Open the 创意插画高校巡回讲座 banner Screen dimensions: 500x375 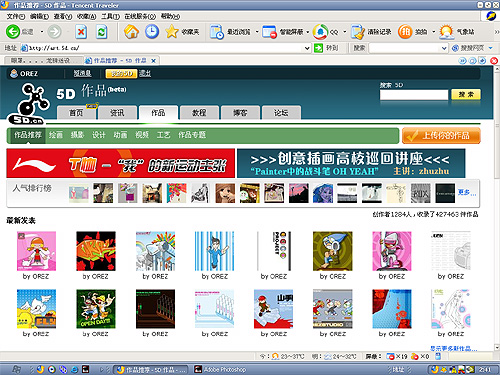(351, 163)
